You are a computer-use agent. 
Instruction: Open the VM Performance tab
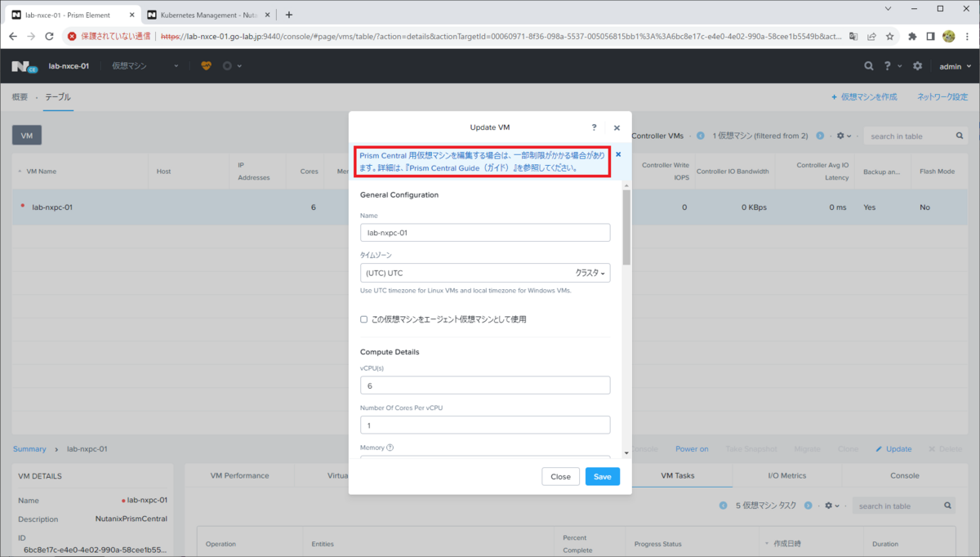(x=239, y=475)
